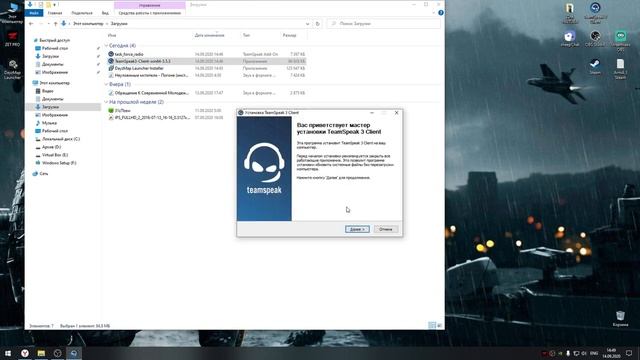Open the Файл tab in Explorer
The image size is (640, 360).
click(34, 13)
